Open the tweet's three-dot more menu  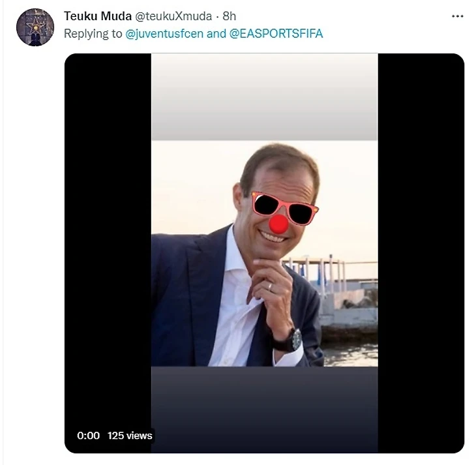pos(457,16)
